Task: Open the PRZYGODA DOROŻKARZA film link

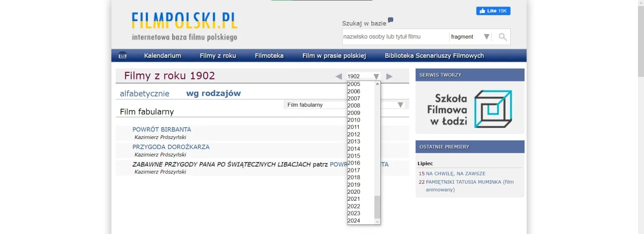Action: coord(171,147)
